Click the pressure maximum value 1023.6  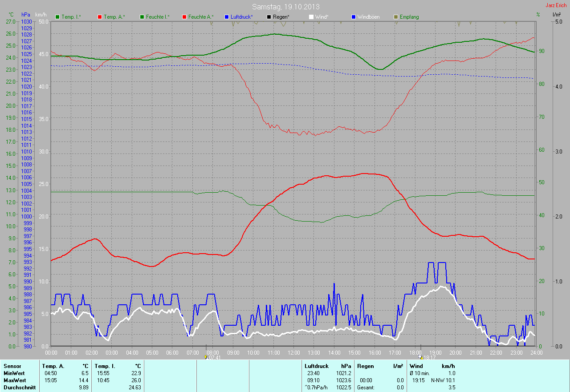(343, 380)
